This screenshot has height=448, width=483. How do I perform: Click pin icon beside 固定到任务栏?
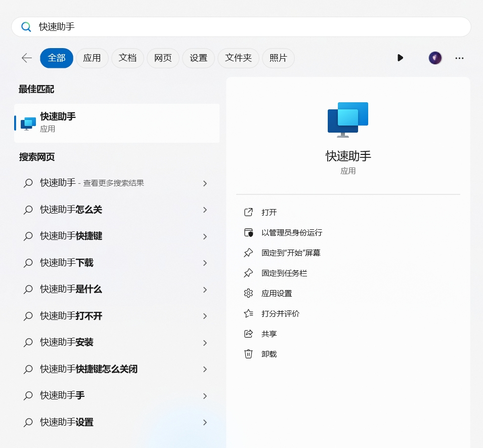(248, 273)
